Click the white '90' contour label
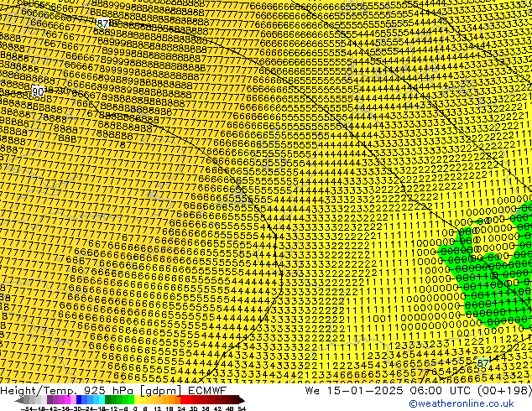The height and width of the screenshot is (411, 532). [38, 91]
